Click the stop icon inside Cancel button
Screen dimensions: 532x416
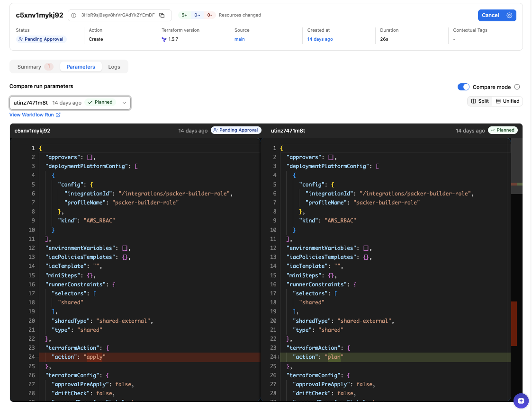509,15
